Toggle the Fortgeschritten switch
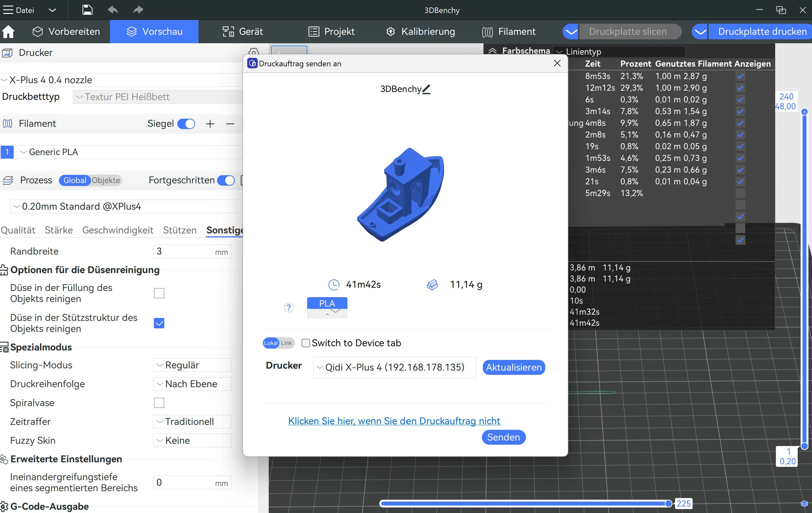Viewport: 812px width, 513px height. click(226, 180)
